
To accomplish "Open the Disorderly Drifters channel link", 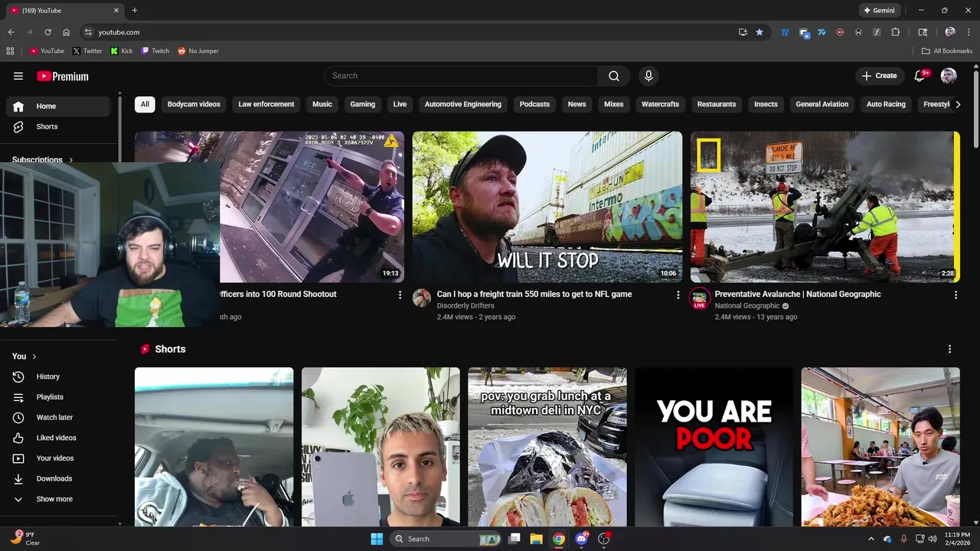I will [x=465, y=306].
